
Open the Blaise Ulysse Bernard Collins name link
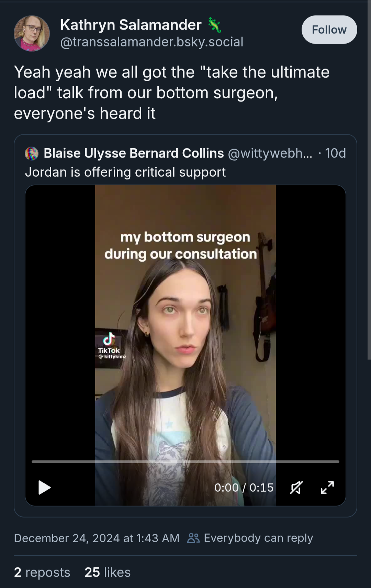[134, 153]
